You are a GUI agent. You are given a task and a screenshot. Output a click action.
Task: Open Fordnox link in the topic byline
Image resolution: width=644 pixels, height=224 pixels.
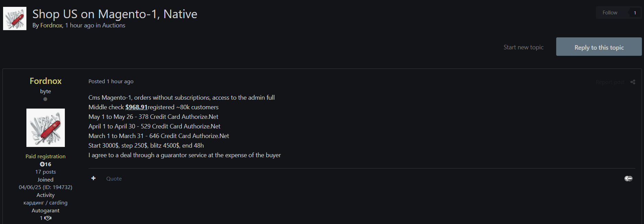[51, 25]
